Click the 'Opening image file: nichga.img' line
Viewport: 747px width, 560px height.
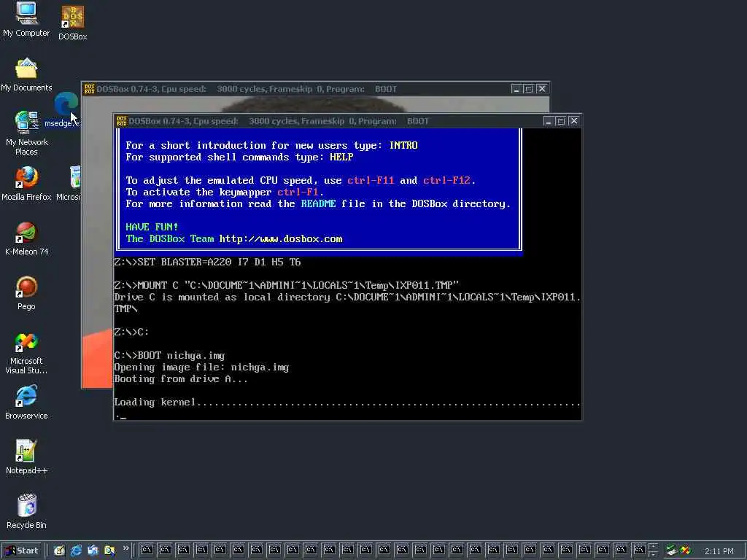click(x=201, y=367)
